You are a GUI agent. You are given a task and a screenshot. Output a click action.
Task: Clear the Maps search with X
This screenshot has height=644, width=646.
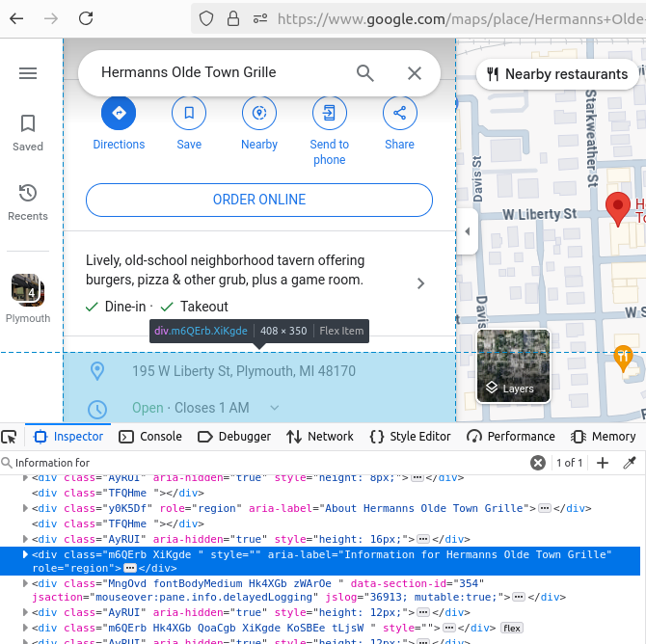click(415, 73)
